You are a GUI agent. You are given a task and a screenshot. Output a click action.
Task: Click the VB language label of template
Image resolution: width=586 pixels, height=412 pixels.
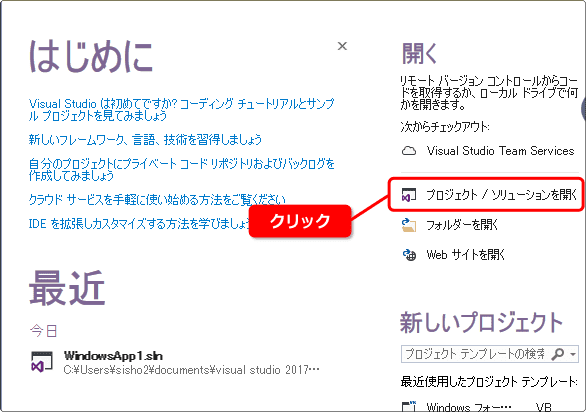pos(543,407)
